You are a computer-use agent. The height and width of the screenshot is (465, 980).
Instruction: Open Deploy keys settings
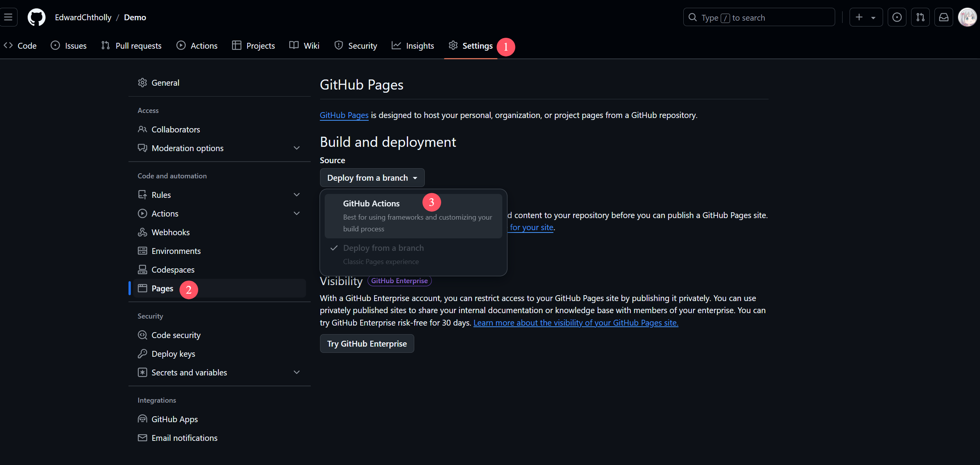point(220,354)
